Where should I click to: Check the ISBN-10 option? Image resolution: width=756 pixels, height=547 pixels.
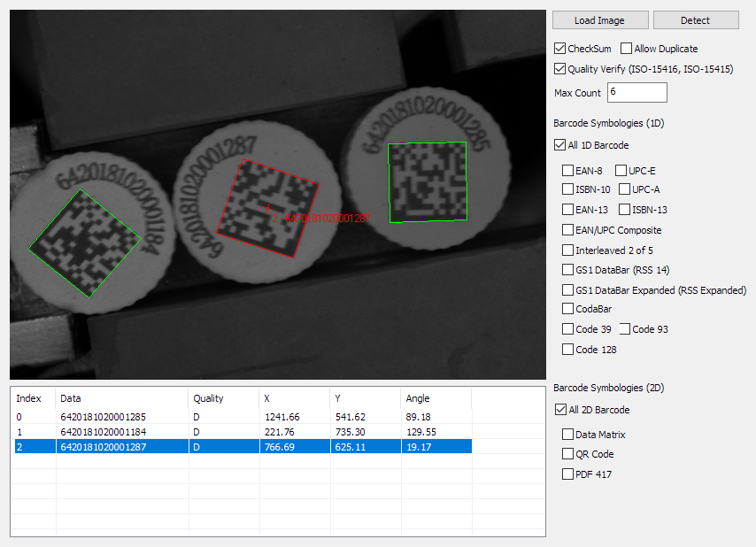coord(567,189)
